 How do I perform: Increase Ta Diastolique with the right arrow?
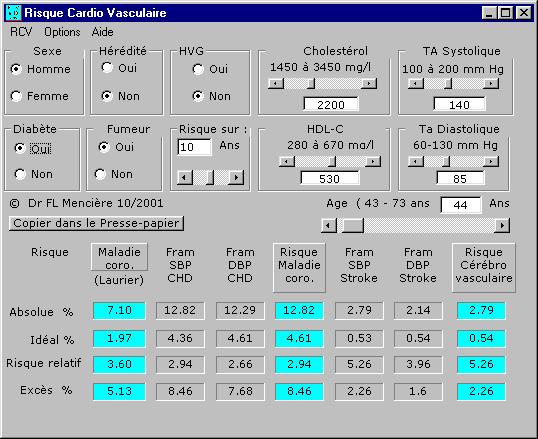click(x=491, y=161)
